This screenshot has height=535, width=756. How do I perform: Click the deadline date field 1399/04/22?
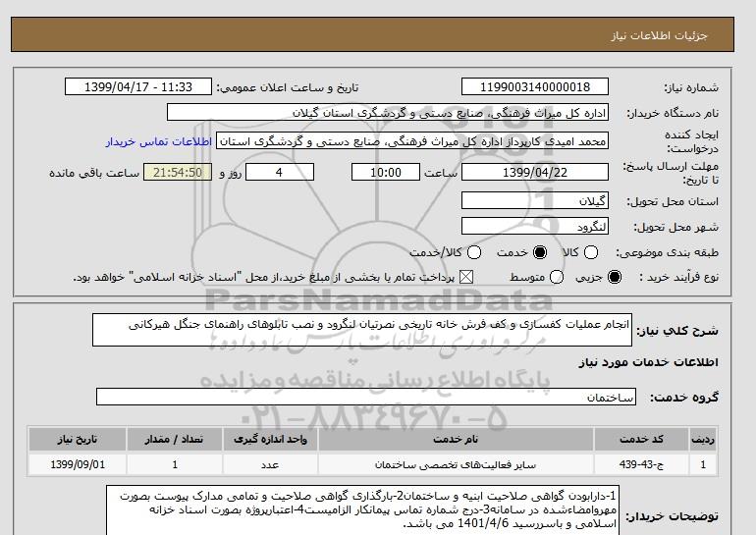[535, 172]
